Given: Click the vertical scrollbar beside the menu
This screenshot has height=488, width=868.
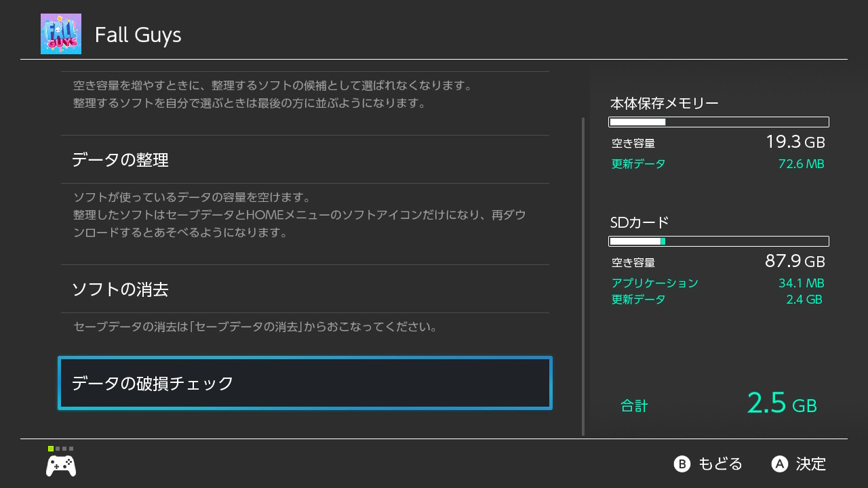Looking at the screenshot, I should [583, 277].
